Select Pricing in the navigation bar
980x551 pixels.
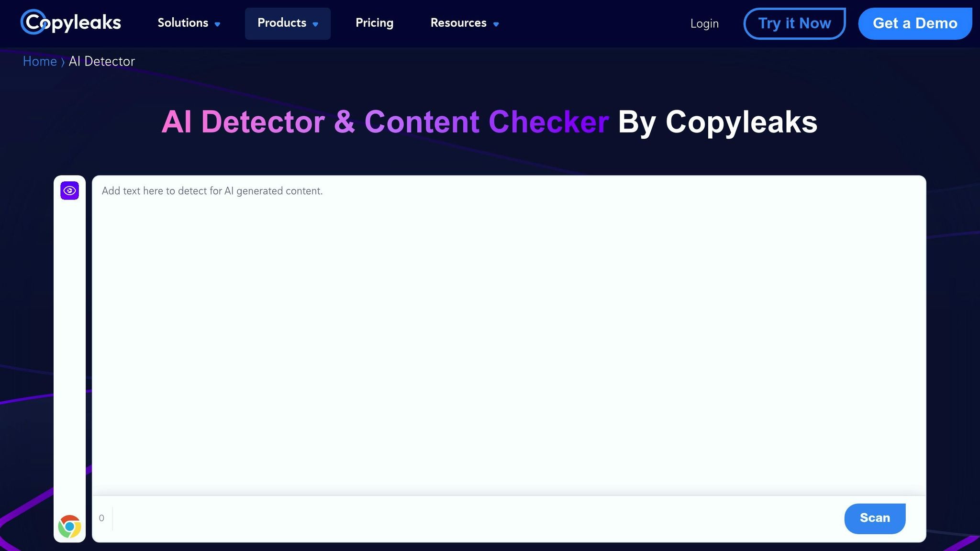pos(374,23)
